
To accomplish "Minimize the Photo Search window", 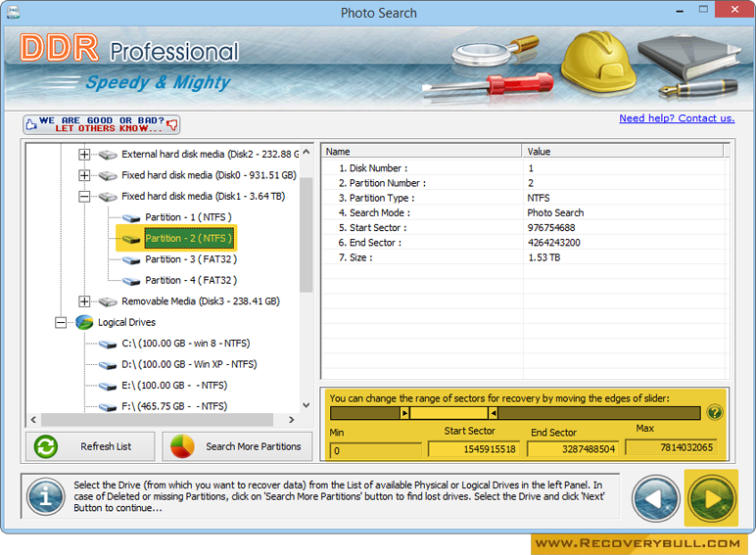I will [x=680, y=10].
